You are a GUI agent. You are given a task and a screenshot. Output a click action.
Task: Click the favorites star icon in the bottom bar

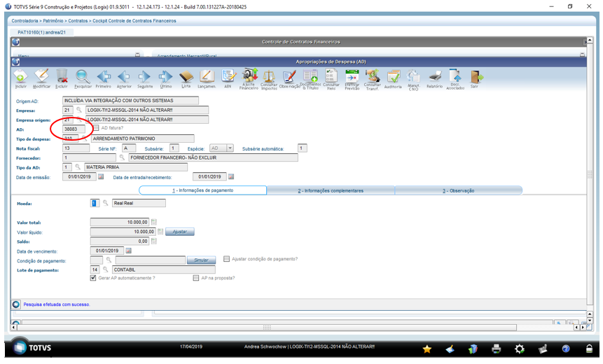427,349
